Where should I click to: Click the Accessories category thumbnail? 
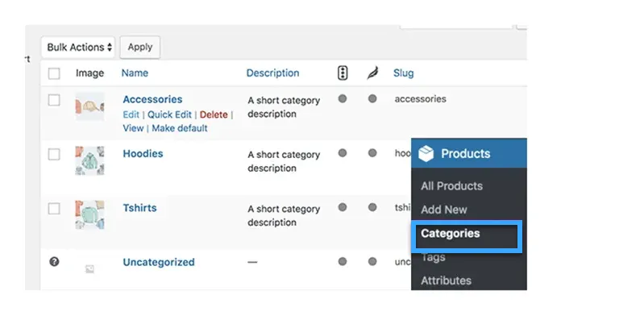point(89,106)
